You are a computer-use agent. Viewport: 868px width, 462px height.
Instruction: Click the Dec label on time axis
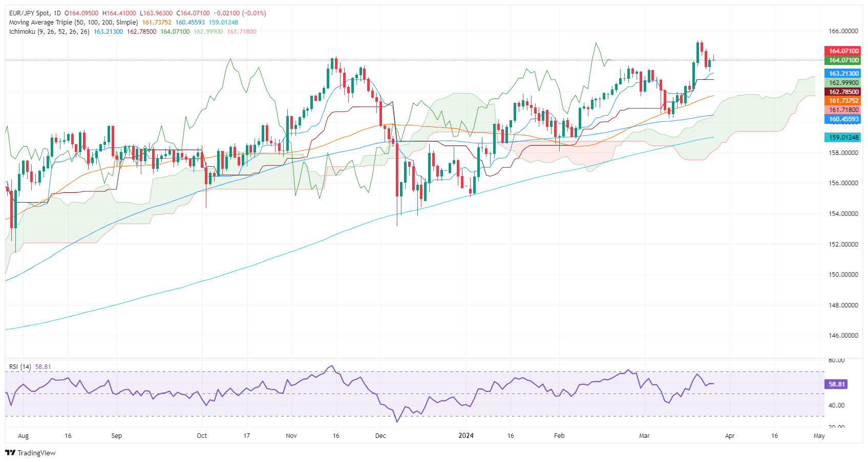(380, 436)
